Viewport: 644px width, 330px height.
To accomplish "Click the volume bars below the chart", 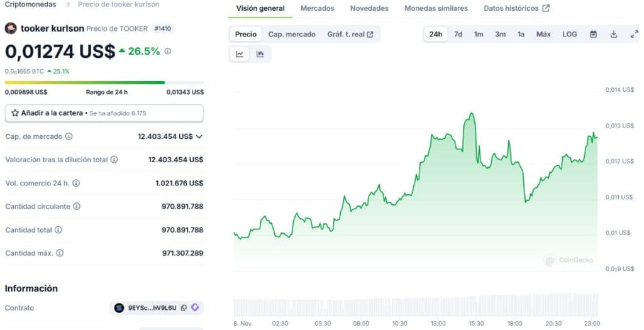I will pos(416,305).
